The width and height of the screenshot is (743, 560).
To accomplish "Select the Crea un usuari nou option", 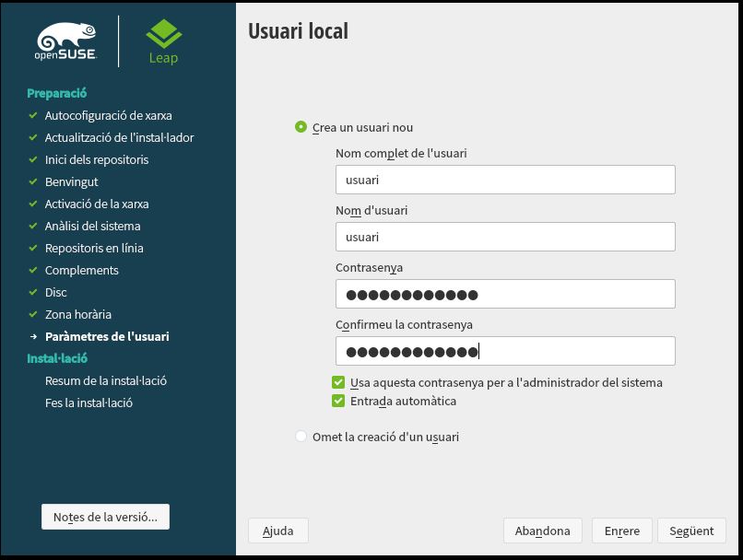I will (301, 128).
